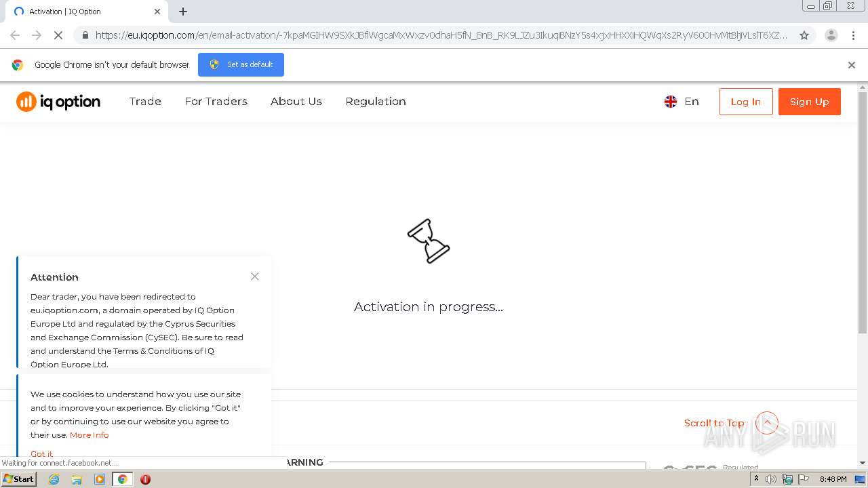This screenshot has height=488, width=868.
Task: Click the hourglass loading icon
Action: tap(429, 241)
